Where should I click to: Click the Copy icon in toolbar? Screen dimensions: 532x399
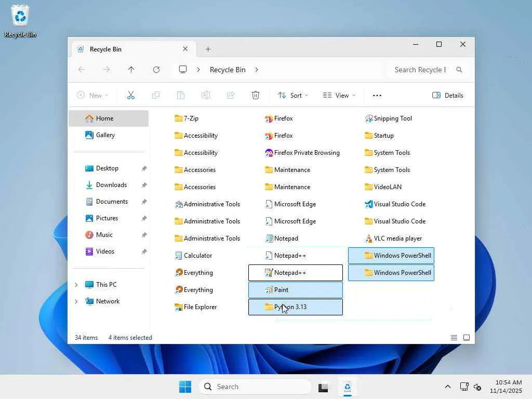156,96
